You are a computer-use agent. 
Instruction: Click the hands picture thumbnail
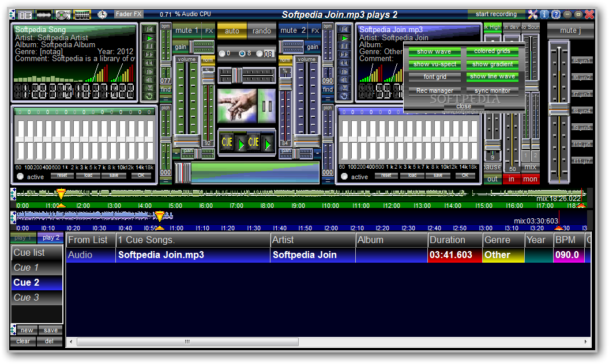tap(237, 105)
